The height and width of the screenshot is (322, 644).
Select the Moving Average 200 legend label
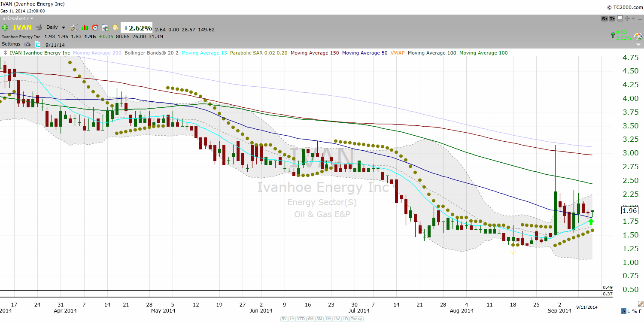point(97,53)
